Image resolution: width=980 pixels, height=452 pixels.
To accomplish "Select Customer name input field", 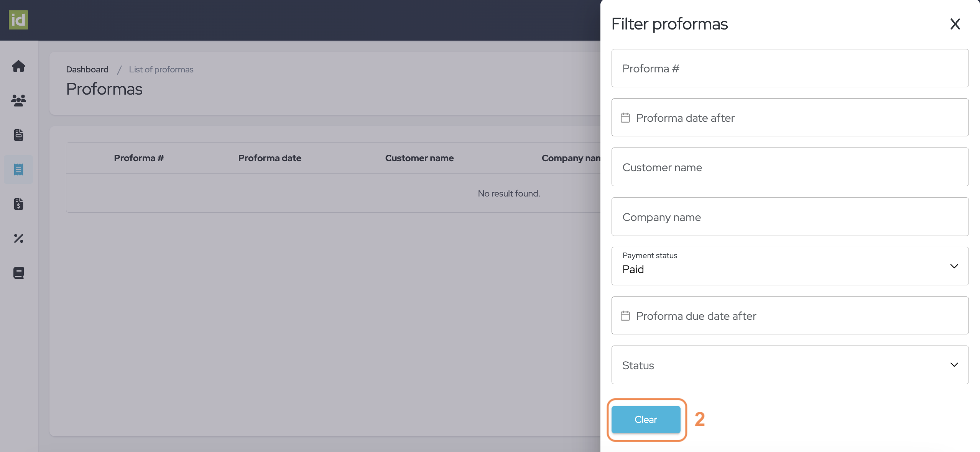I will click(790, 167).
